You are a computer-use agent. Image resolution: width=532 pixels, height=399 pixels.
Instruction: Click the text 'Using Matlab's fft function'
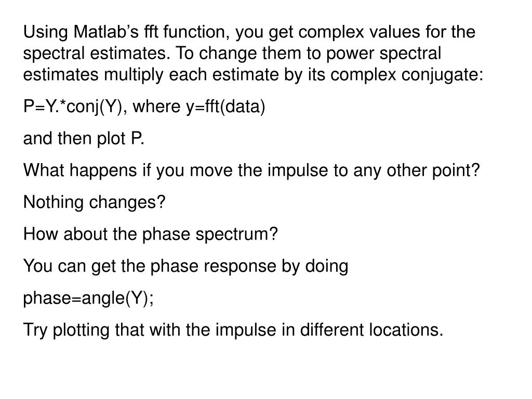point(124,32)
